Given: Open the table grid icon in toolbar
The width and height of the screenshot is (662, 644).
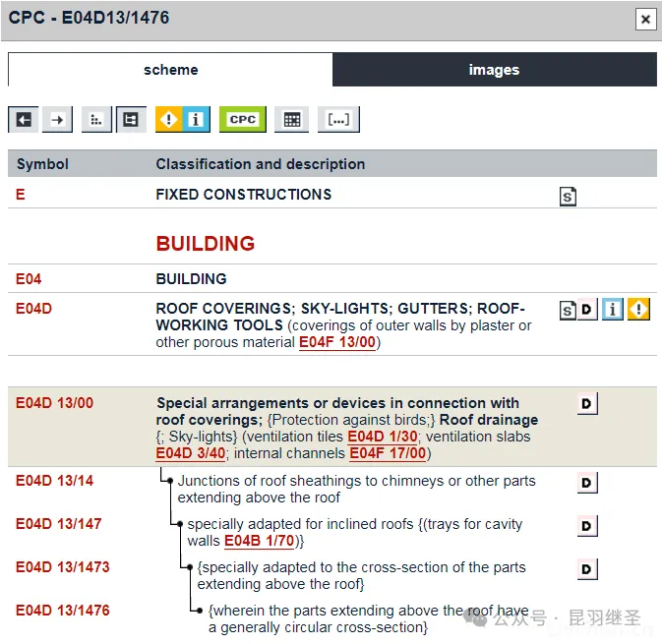Looking at the screenshot, I should (x=291, y=119).
